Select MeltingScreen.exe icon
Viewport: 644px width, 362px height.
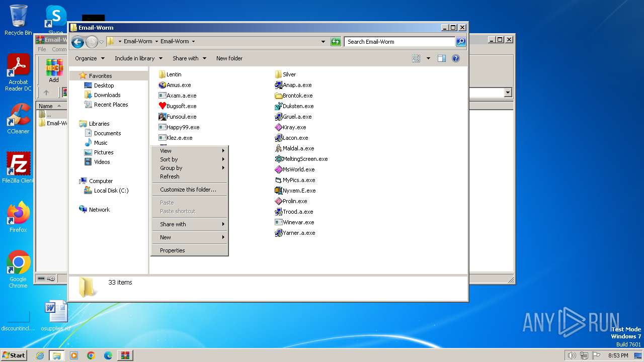pyautogui.click(x=278, y=159)
